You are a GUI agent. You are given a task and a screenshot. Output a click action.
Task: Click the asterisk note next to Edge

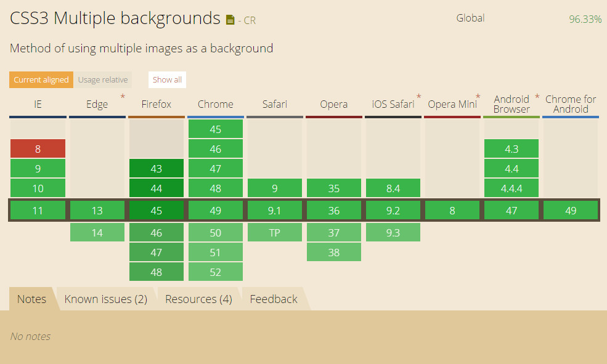pyautogui.click(x=123, y=97)
